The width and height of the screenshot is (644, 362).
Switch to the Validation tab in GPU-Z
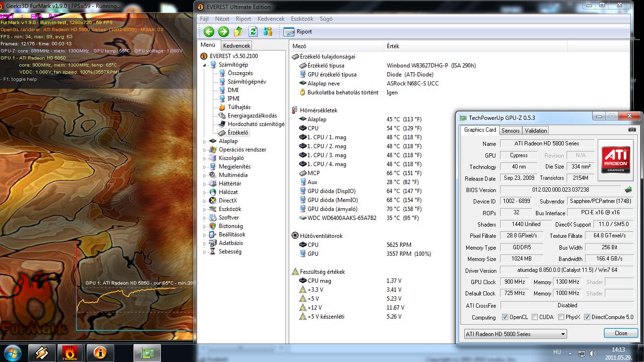point(536,131)
